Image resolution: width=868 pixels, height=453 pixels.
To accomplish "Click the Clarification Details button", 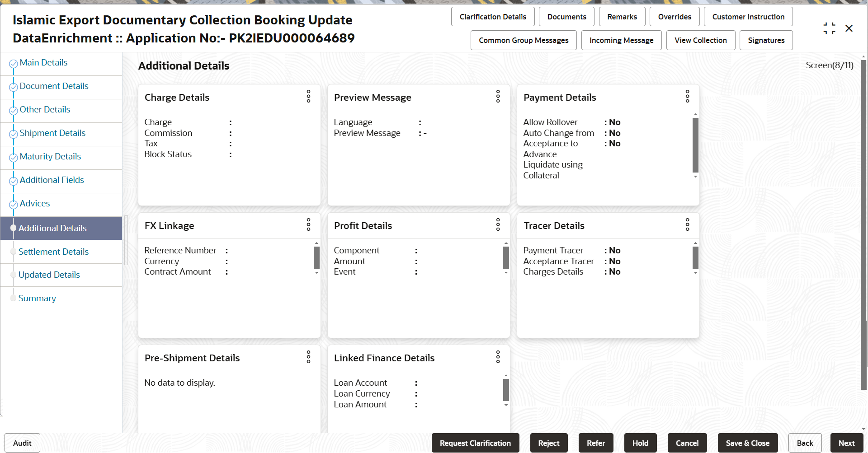I will [493, 17].
